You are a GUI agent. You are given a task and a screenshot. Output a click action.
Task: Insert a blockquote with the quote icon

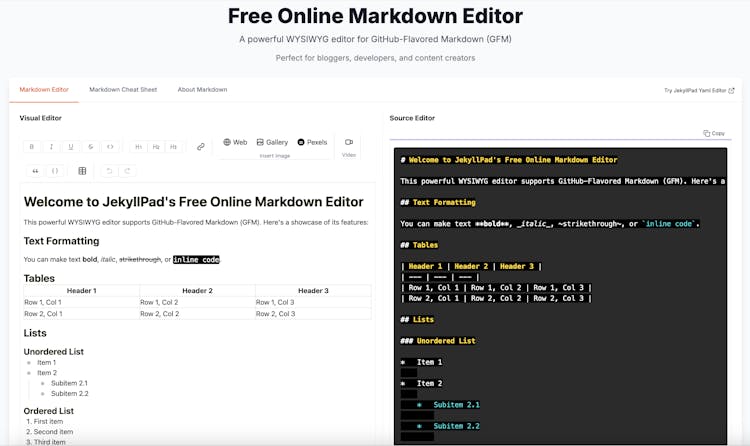(35, 171)
